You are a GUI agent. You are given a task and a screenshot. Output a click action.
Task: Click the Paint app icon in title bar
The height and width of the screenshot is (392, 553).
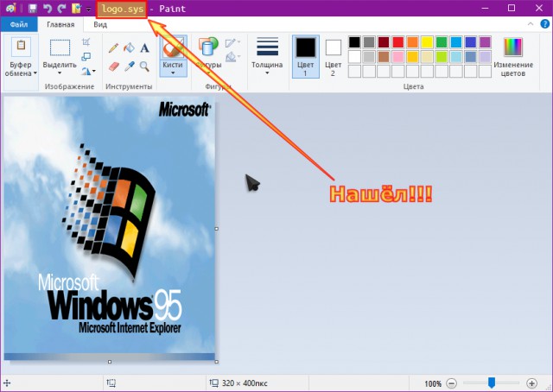click(x=11, y=9)
